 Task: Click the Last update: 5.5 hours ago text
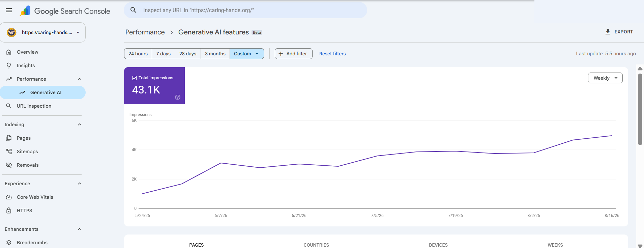coord(606,54)
